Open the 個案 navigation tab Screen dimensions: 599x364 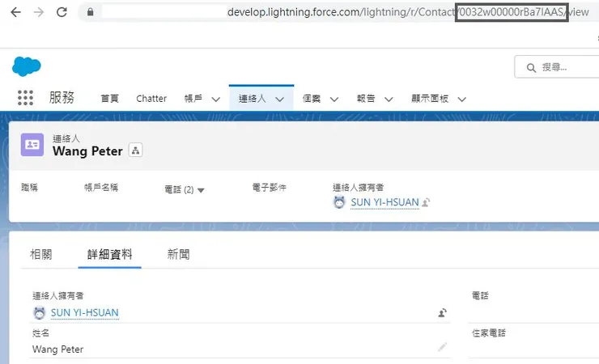click(312, 99)
